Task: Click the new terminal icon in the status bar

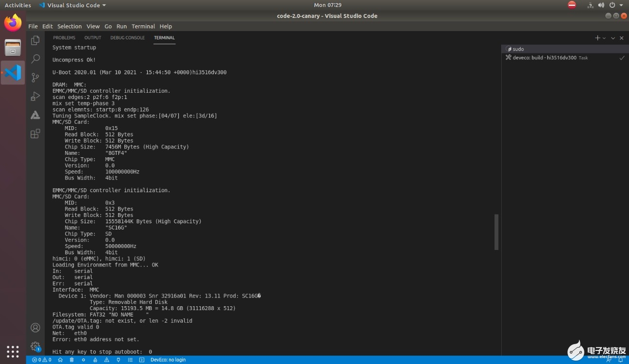Action: 142,360
